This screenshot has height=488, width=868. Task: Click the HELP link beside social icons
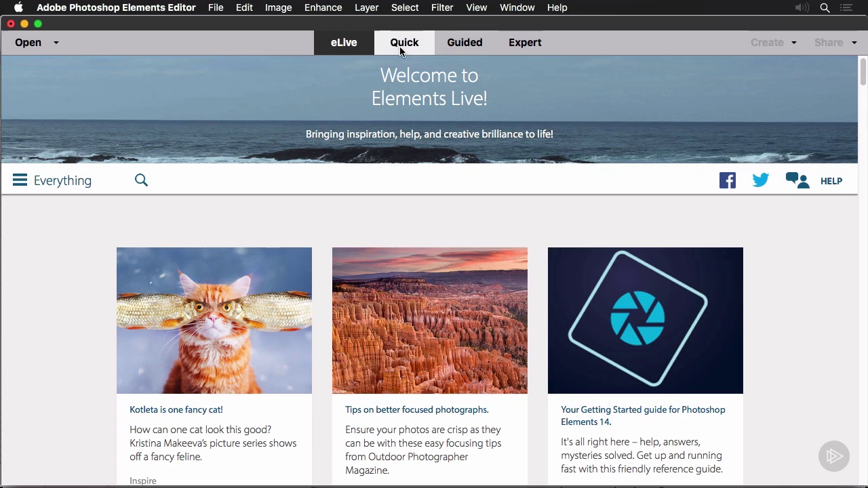coord(831,181)
